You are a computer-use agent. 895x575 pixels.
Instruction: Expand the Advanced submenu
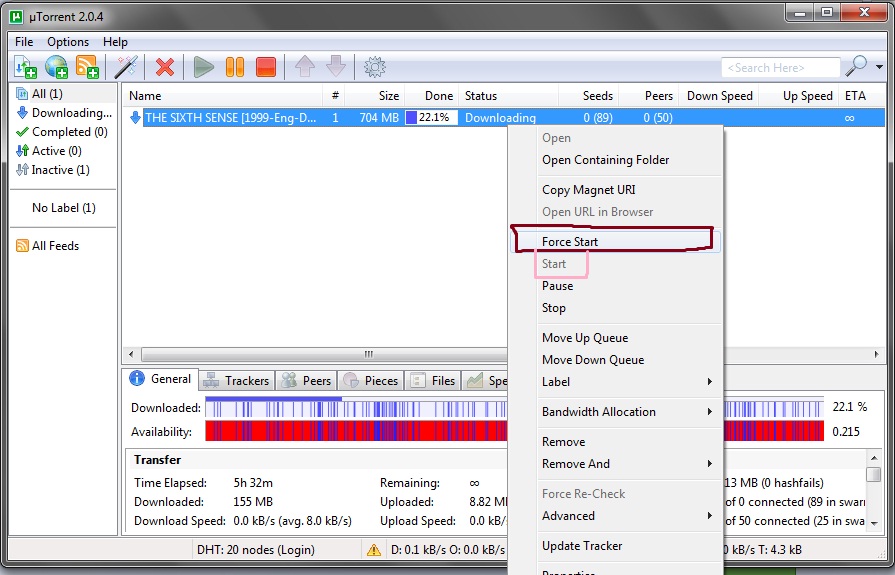615,516
